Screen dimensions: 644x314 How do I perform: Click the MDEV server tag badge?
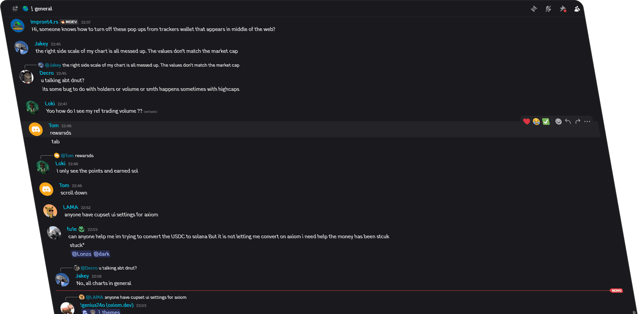tap(69, 22)
